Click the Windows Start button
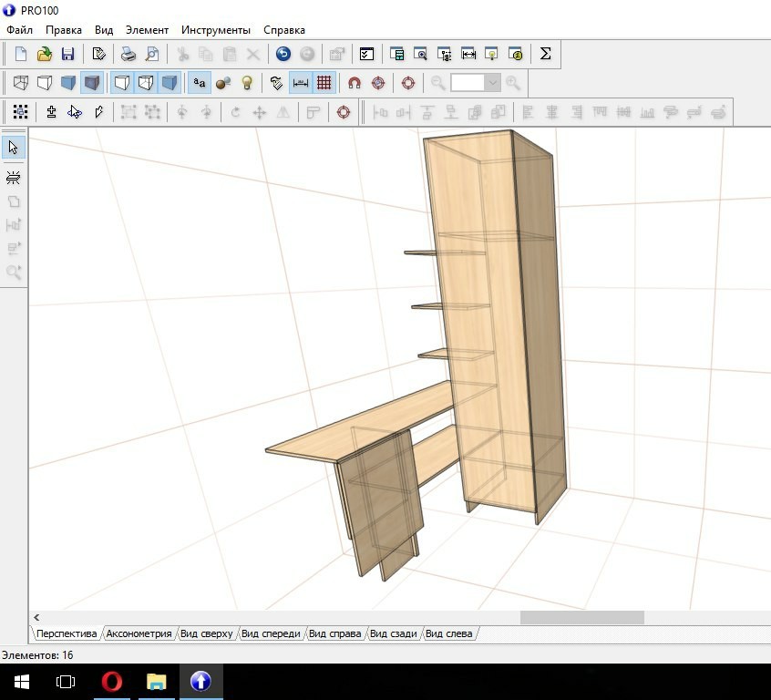Image resolution: width=771 pixels, height=700 pixels. (x=22, y=682)
